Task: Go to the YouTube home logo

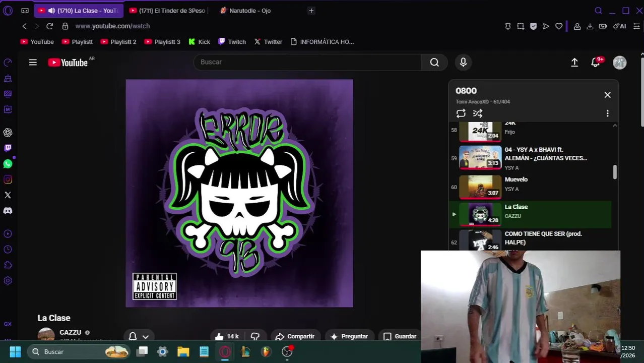Action: point(68,63)
